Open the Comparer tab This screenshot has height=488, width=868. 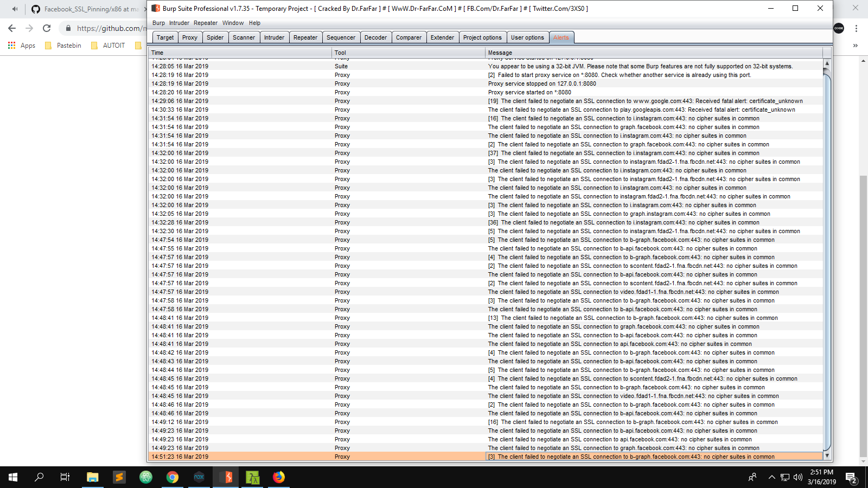pyautogui.click(x=409, y=37)
